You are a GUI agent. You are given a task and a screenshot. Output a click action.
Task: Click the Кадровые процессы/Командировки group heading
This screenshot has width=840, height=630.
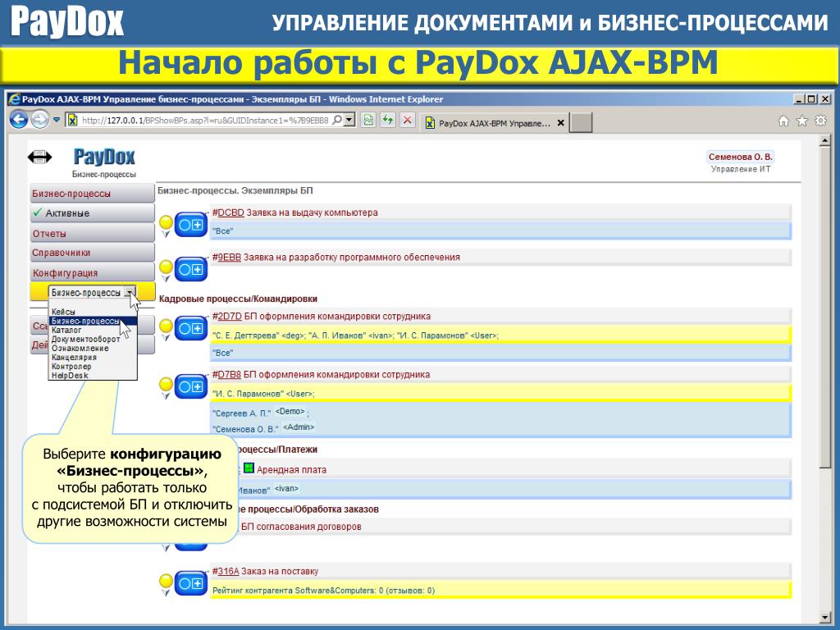[x=238, y=299]
